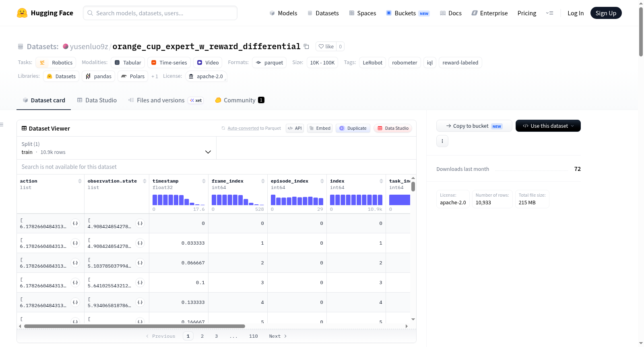Go to the Next page of rows
The image size is (644, 347).
pyautogui.click(x=278, y=336)
